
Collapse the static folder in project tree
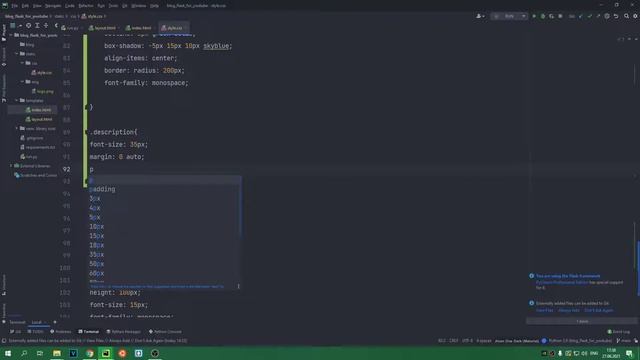click(17, 53)
